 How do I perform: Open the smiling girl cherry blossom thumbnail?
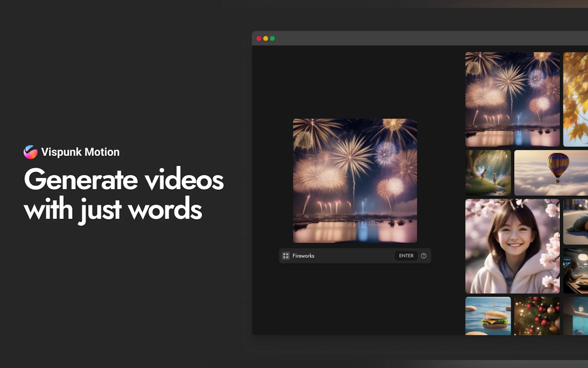click(x=512, y=246)
